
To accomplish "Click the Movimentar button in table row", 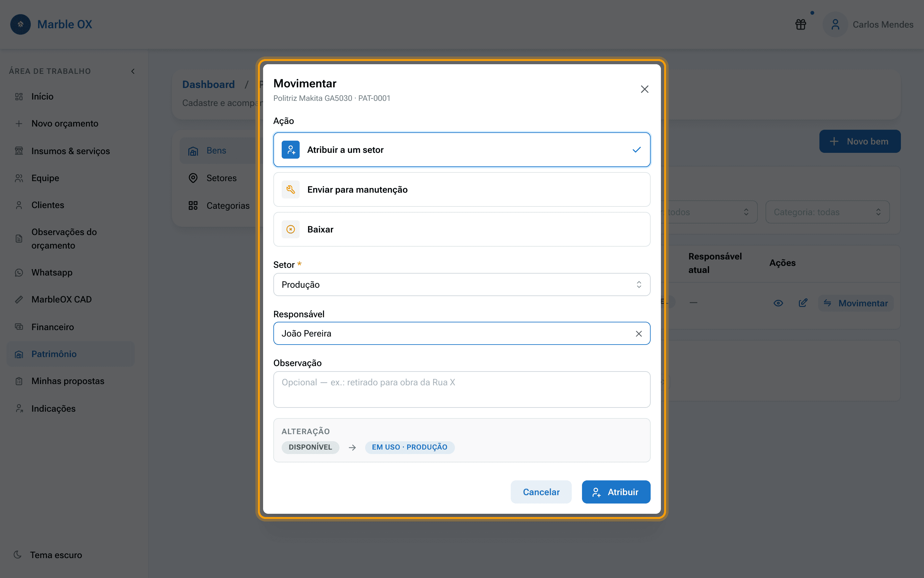I will pyautogui.click(x=856, y=303).
